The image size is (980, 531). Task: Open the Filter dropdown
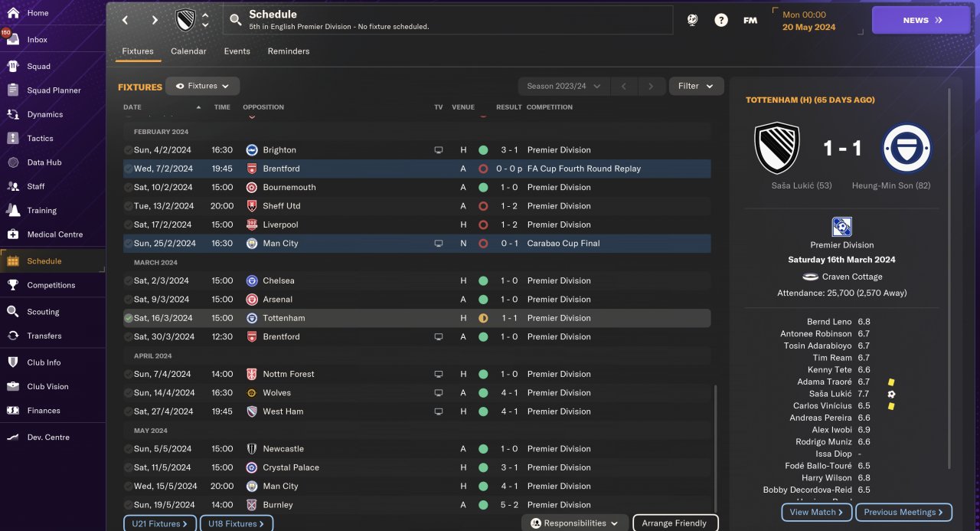coord(696,86)
